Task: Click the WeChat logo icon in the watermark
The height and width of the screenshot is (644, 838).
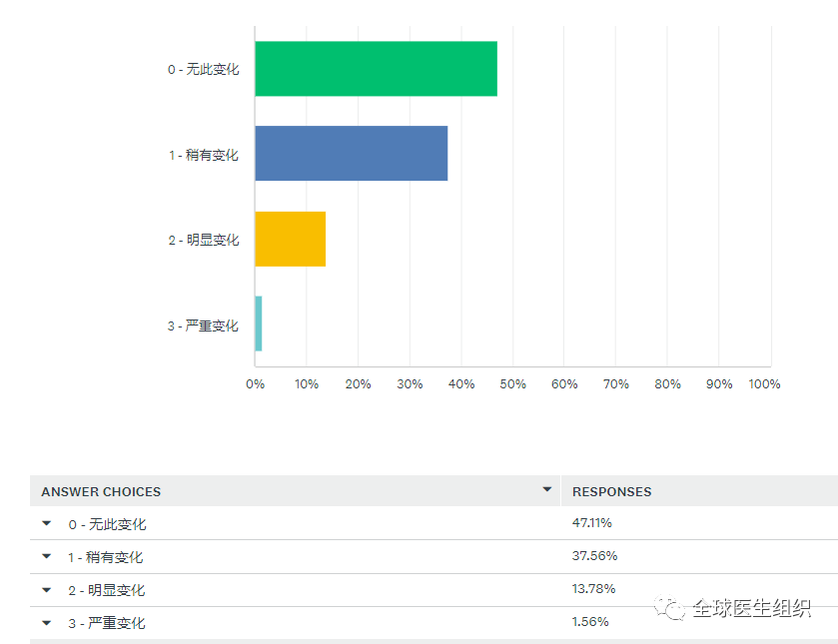Action: tap(669, 608)
